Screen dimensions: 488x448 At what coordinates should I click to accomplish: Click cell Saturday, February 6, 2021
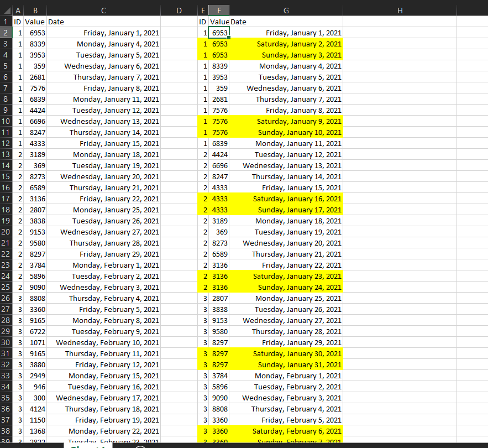[x=286, y=431]
